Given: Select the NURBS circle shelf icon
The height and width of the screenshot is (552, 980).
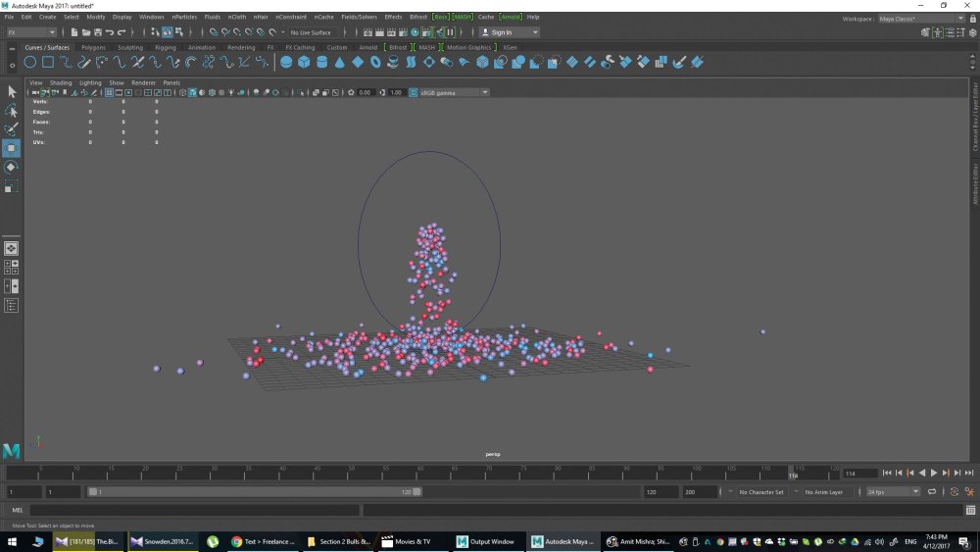Looking at the screenshot, I should tap(30, 62).
